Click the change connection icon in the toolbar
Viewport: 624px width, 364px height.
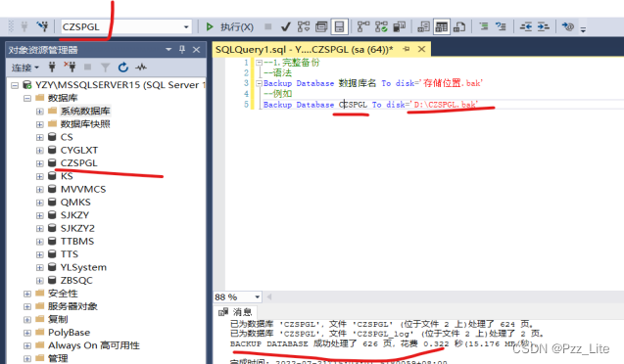42,27
